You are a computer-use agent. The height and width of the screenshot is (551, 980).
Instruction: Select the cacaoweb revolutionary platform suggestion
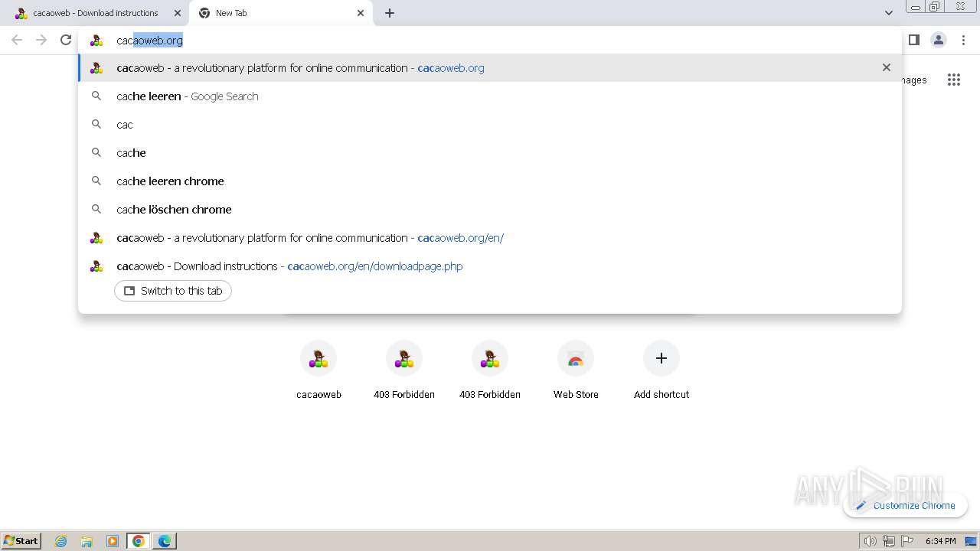click(x=490, y=67)
